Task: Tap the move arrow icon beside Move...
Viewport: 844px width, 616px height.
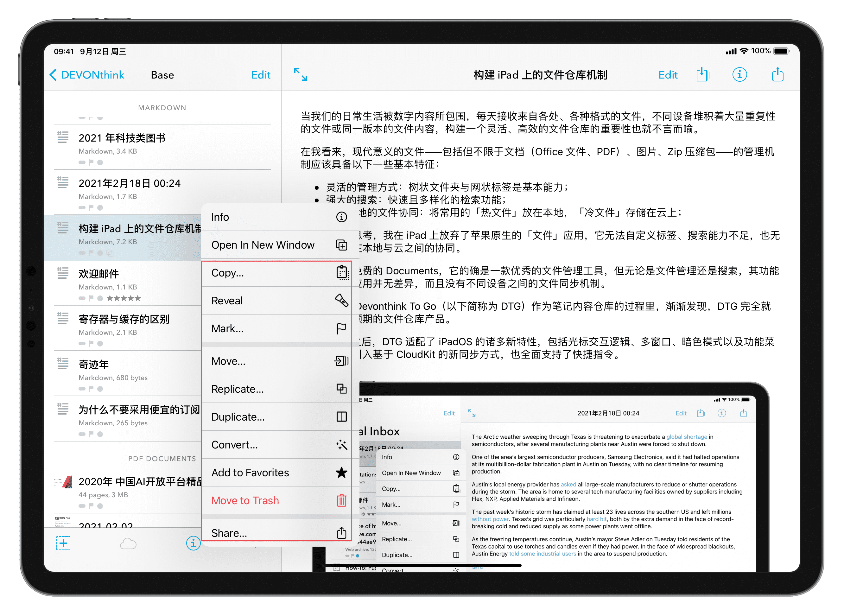Action: coord(341,361)
